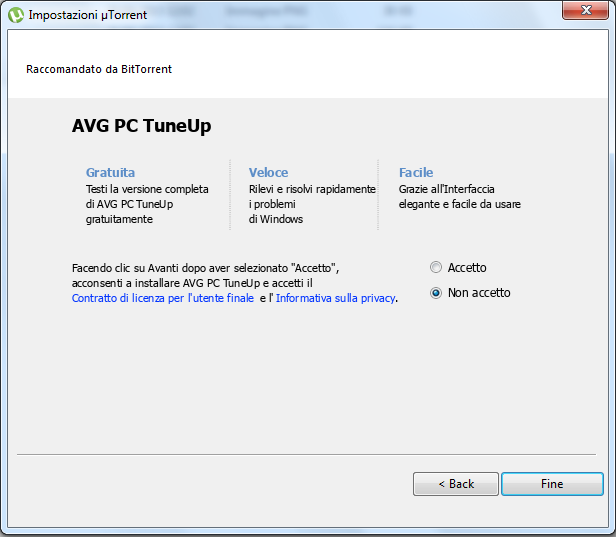The width and height of the screenshot is (616, 537).
Task: Click the Raccomandato da BitTorrent header text
Action: point(99,69)
